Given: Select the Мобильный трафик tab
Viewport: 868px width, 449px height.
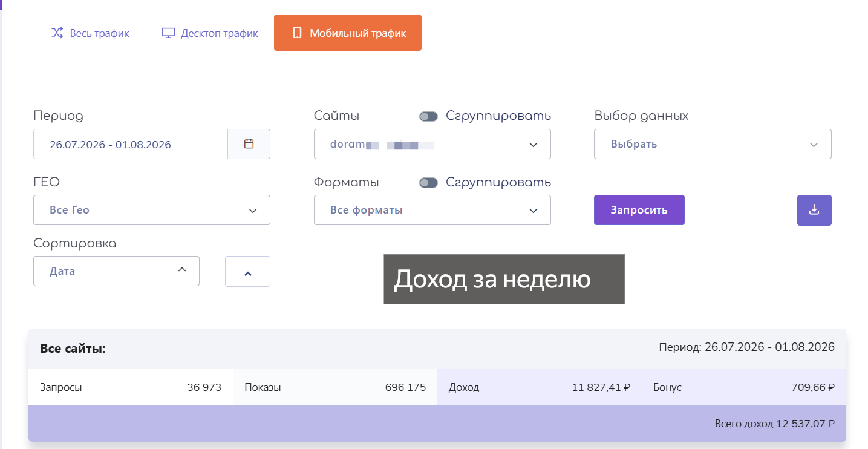Looking at the screenshot, I should (x=348, y=33).
